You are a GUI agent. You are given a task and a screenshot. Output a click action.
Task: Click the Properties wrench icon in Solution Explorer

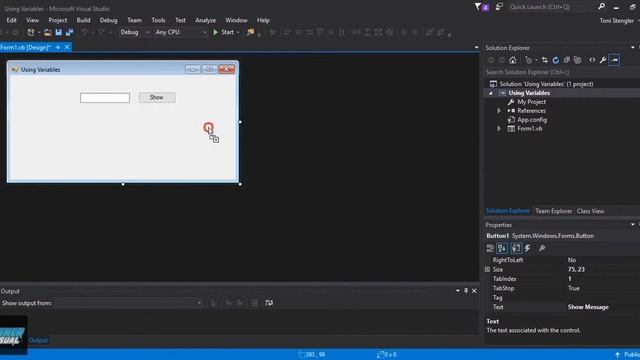[x=603, y=60]
